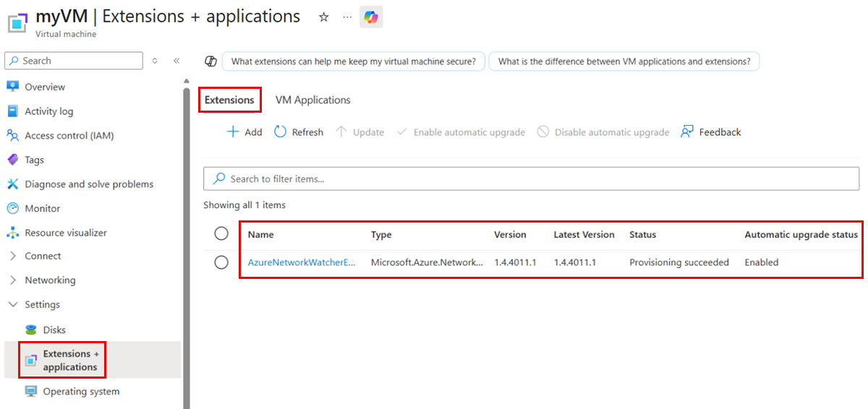
Task: Toggle the select-all circle in table header
Action: pyautogui.click(x=221, y=233)
